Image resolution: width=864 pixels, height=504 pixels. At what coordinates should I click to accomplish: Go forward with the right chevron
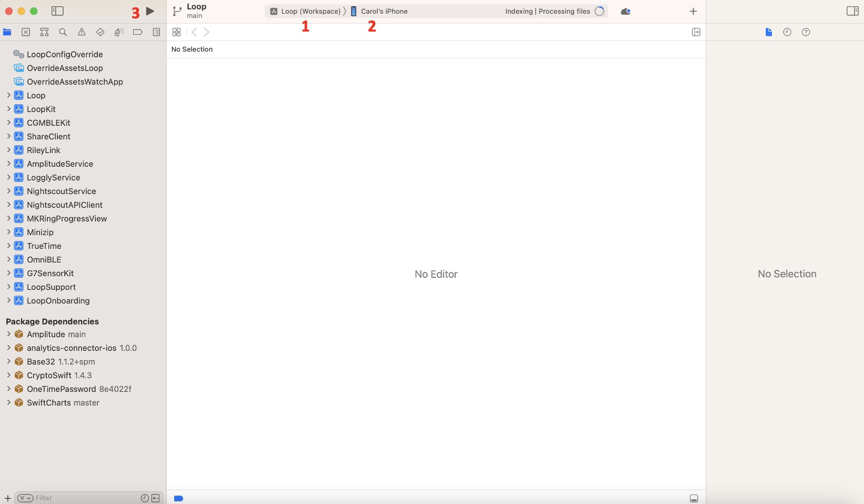tap(207, 32)
